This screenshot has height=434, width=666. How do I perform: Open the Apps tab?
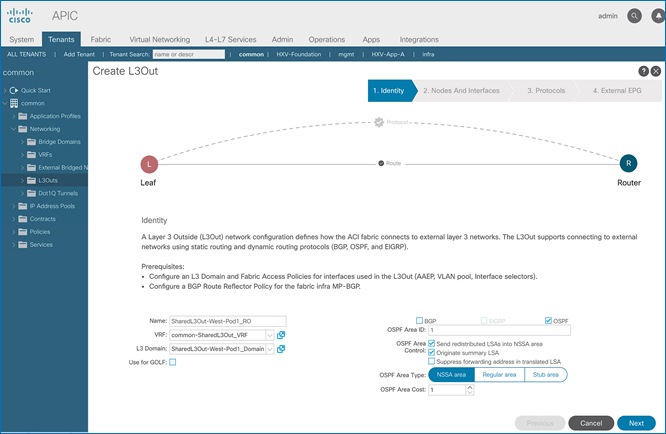tap(371, 39)
